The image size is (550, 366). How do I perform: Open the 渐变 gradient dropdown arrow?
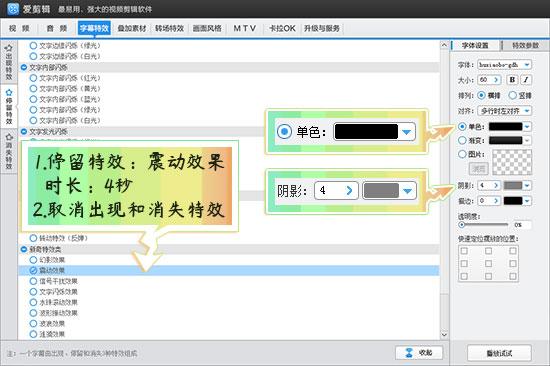[x=527, y=141]
